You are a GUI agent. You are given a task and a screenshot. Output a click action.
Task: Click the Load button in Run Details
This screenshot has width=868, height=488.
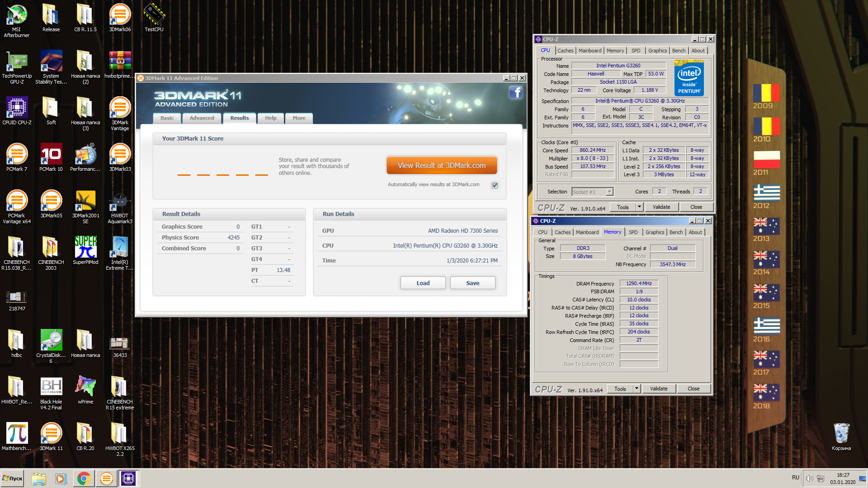(x=423, y=283)
